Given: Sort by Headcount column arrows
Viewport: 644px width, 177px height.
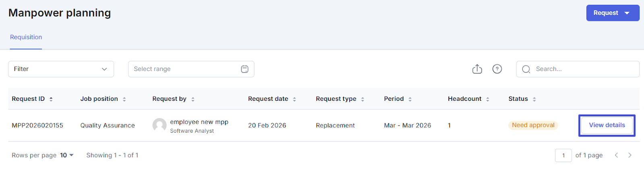Looking at the screenshot, I should click(487, 99).
